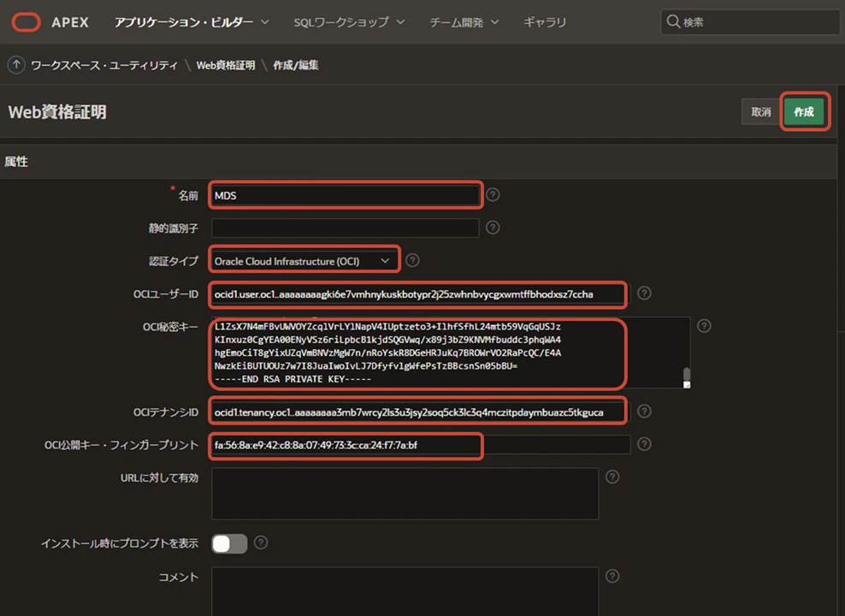Click the 名前 input field
This screenshot has width=845, height=616.
345,196
